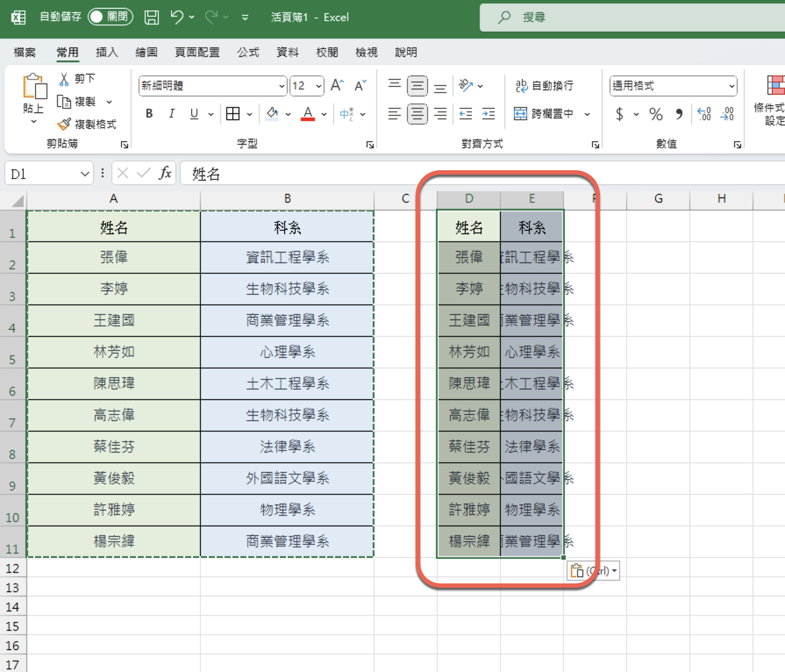Click the Increase Indent icon
The width and height of the screenshot is (785, 672).
488,114
